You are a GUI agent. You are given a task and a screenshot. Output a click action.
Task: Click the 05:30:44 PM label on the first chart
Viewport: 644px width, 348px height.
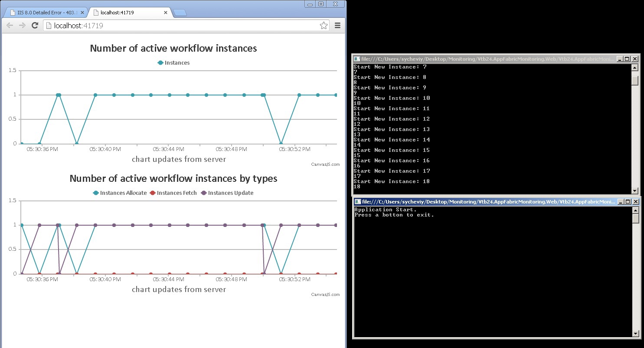(x=168, y=149)
